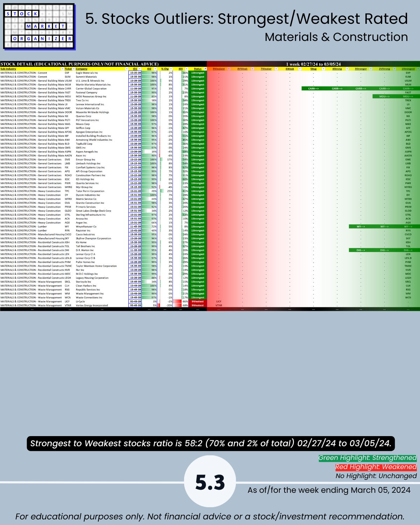
Task: Click the Weyerhaeuser Co company cell
Action: (x=102, y=226)
